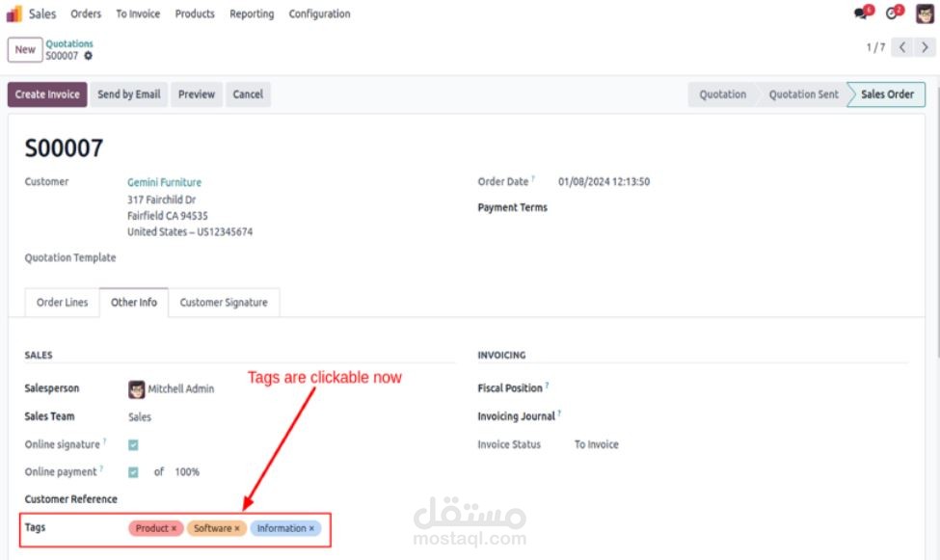Image resolution: width=940 pixels, height=560 pixels.
Task: Click Send by Email button
Action: click(129, 94)
